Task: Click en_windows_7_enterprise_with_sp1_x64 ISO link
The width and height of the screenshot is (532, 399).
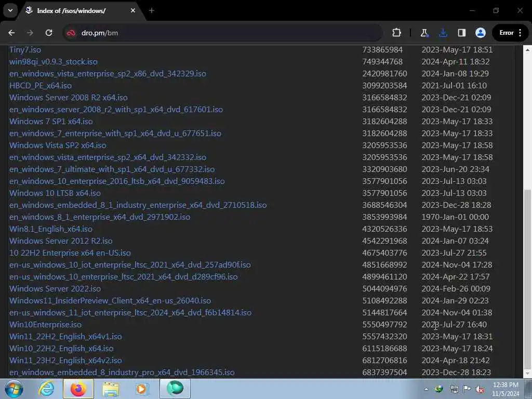Action: point(115,134)
